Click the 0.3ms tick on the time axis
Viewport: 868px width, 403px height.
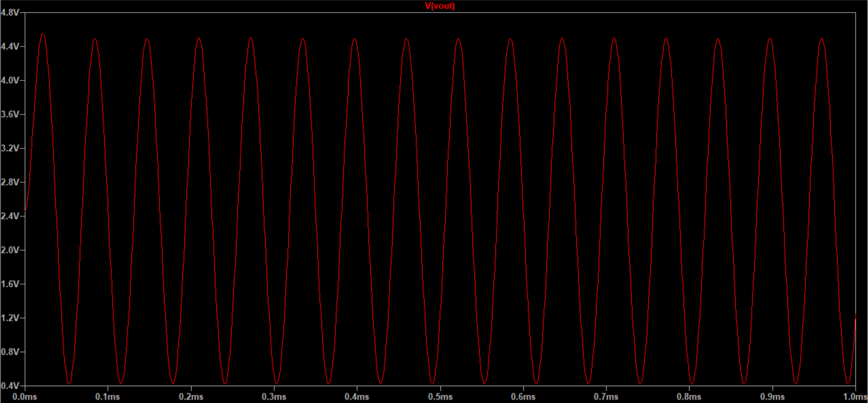tap(274, 397)
